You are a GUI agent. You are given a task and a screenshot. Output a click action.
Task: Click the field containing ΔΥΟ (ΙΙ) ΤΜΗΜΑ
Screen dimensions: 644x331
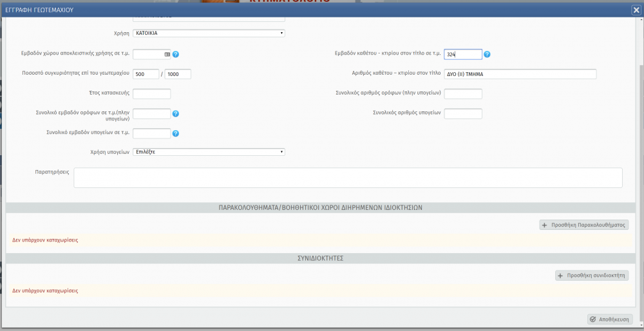click(x=520, y=74)
